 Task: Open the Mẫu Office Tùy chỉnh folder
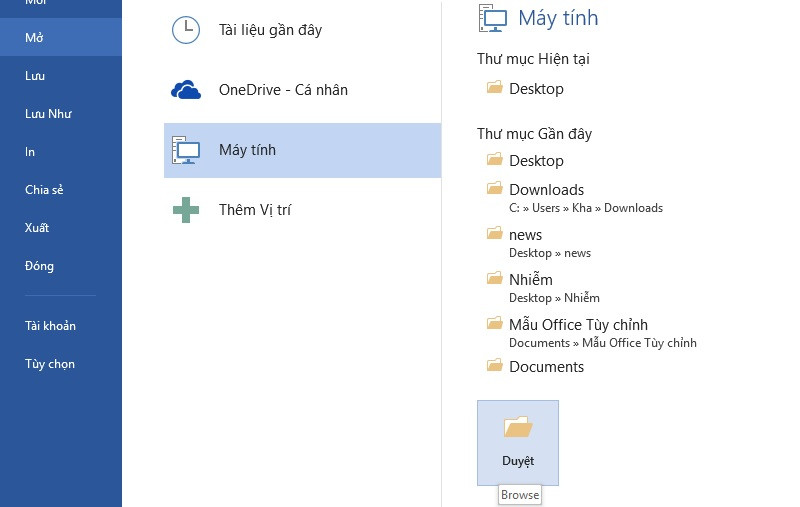pos(578,325)
